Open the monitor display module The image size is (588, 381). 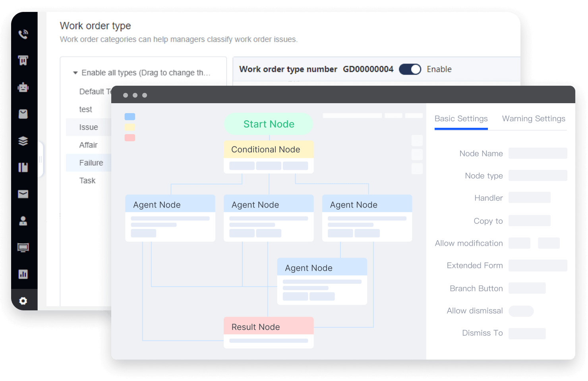click(23, 247)
